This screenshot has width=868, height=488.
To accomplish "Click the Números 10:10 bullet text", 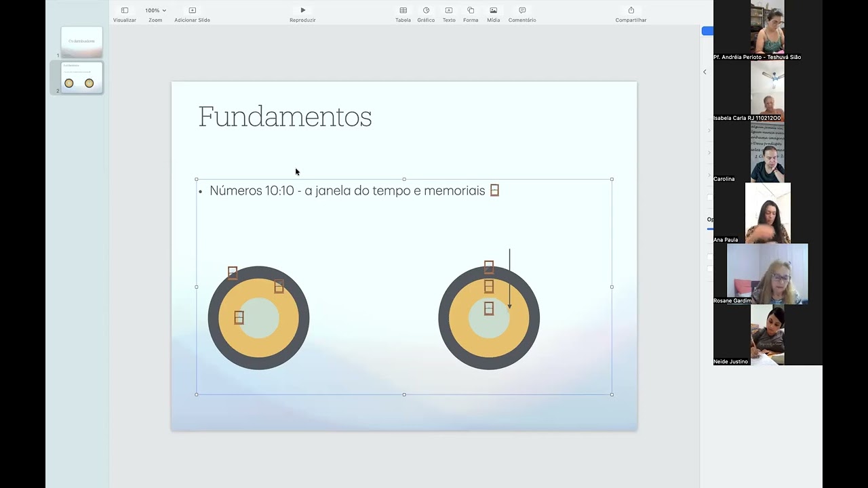I will click(x=347, y=190).
